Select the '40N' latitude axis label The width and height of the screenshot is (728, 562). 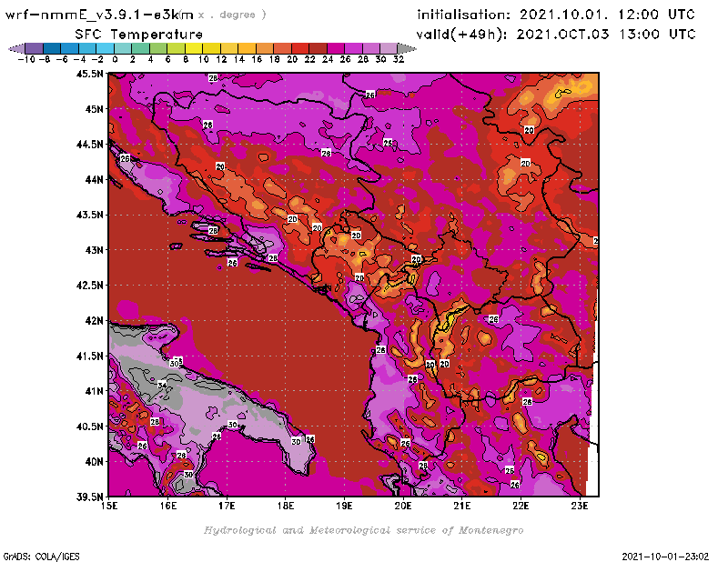[x=94, y=462]
